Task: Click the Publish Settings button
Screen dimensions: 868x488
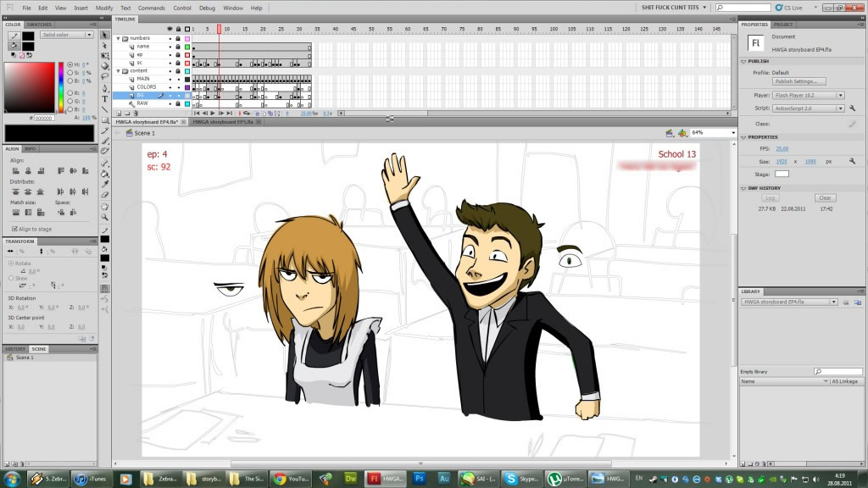Action: pos(798,81)
